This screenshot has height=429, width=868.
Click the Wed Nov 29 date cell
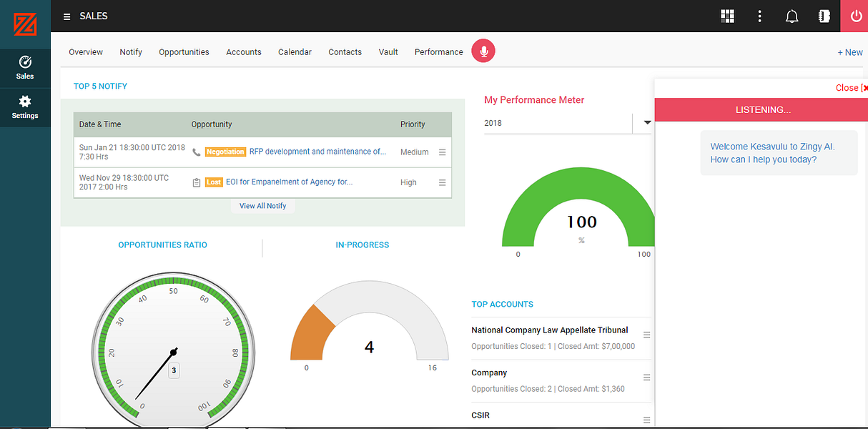point(124,182)
